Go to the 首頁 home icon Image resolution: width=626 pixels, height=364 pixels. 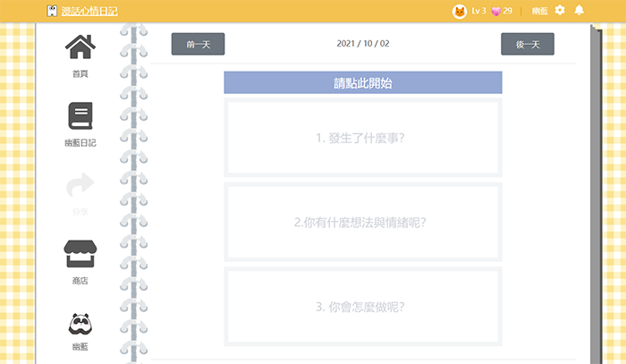tap(80, 47)
